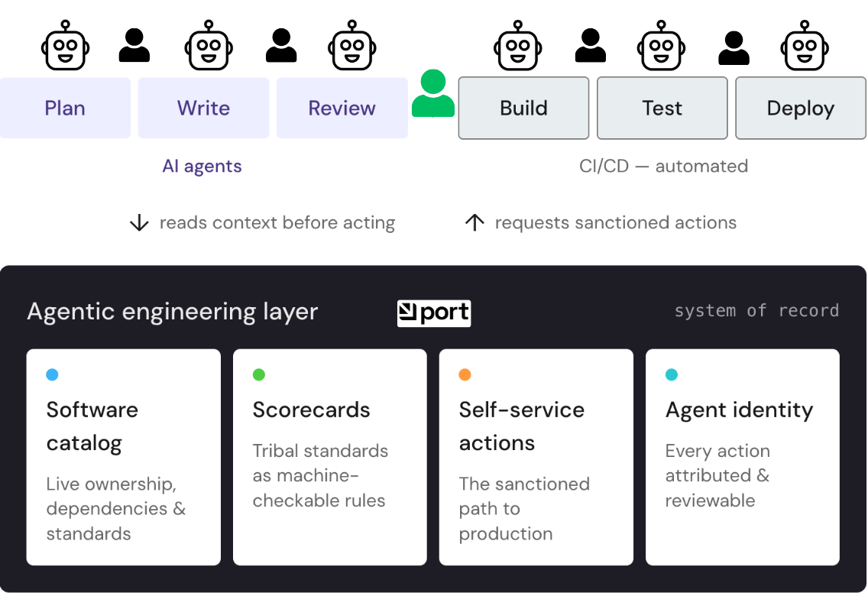Click 'Live ownership, dependencies & standards' description
The image size is (868, 596).
pos(115,509)
